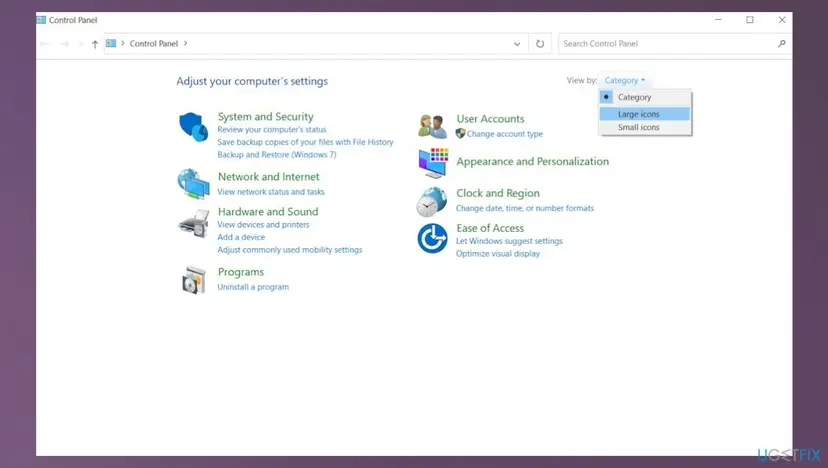The width and height of the screenshot is (828, 468).
Task: Maximize the Control Panel window
Action: tap(750, 20)
